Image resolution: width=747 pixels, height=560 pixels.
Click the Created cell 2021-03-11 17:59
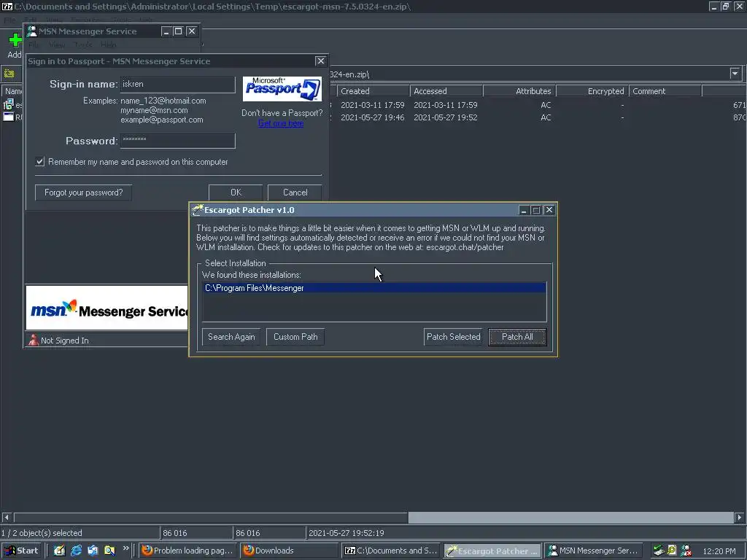pos(373,105)
